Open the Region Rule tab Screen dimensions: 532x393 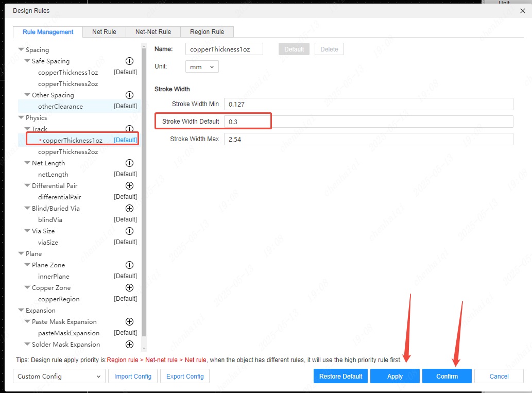click(207, 32)
